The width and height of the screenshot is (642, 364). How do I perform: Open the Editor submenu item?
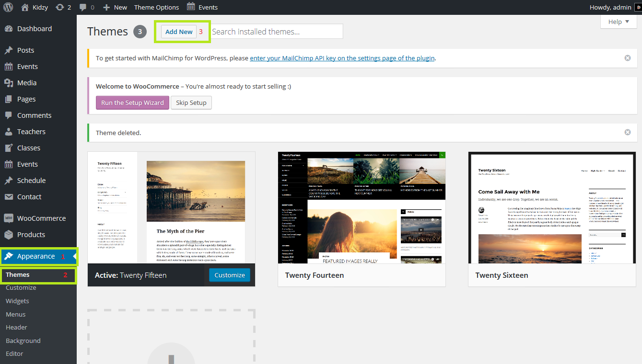click(14, 354)
